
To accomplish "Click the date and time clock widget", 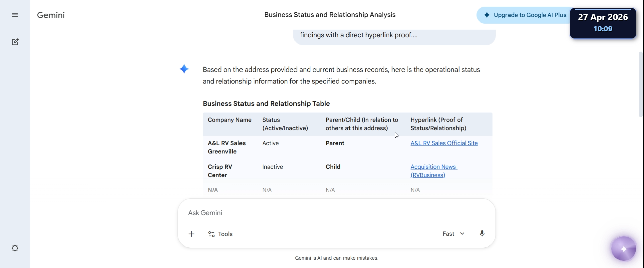I will point(603,23).
